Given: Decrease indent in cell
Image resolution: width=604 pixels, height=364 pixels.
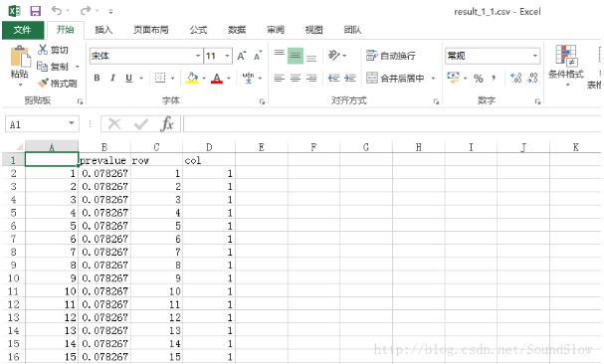Looking at the screenshot, I should click(333, 79).
